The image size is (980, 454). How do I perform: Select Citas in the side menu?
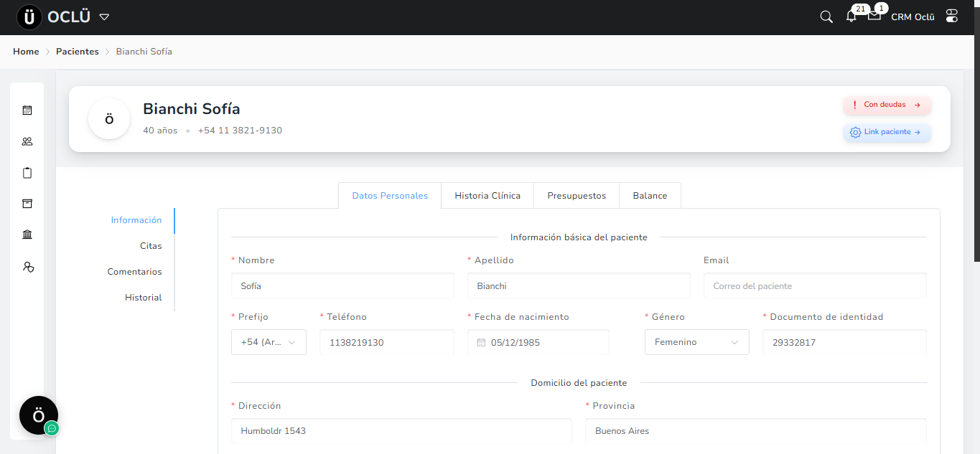tap(151, 246)
